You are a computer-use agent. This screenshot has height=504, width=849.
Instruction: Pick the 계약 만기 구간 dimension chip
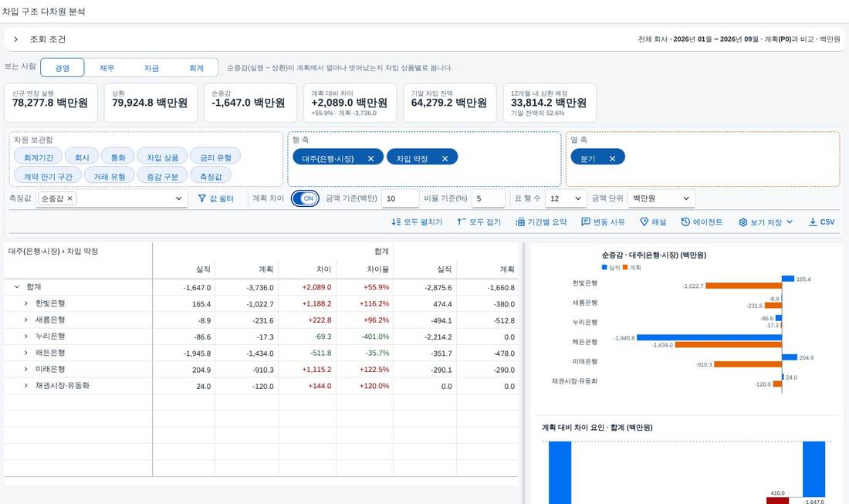tap(48, 177)
